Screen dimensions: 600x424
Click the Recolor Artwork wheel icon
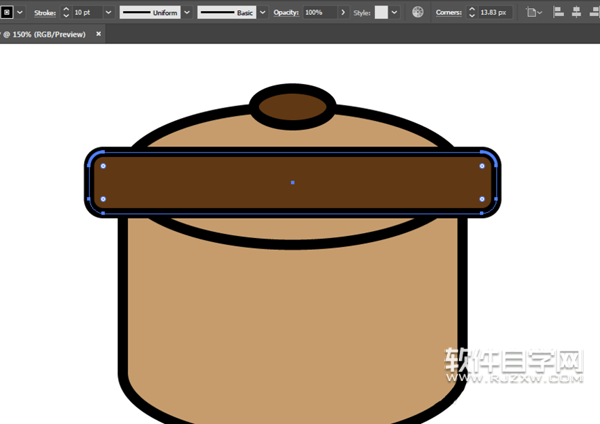(418, 12)
